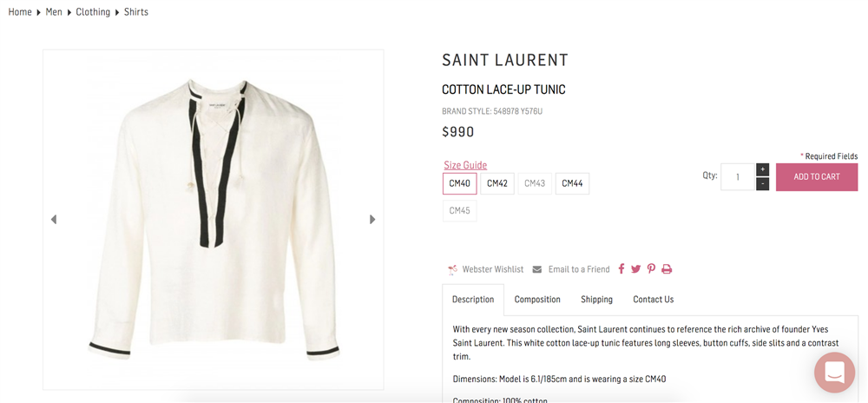Go to Clothing breadcrumb link
Screen dimensions: 868x403
[x=93, y=12]
